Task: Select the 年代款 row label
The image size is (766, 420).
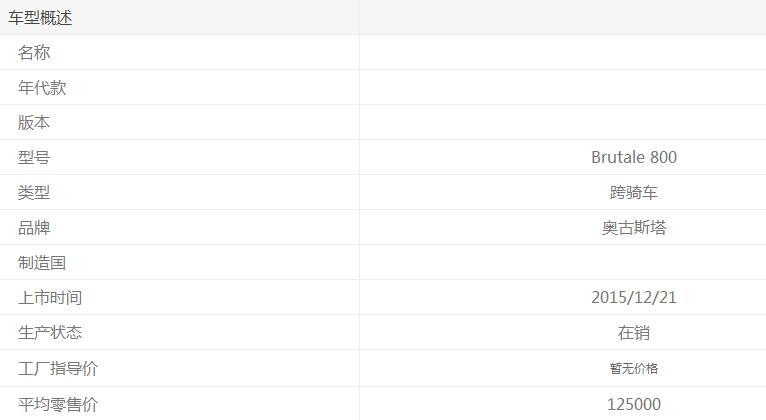Action: 42,88
